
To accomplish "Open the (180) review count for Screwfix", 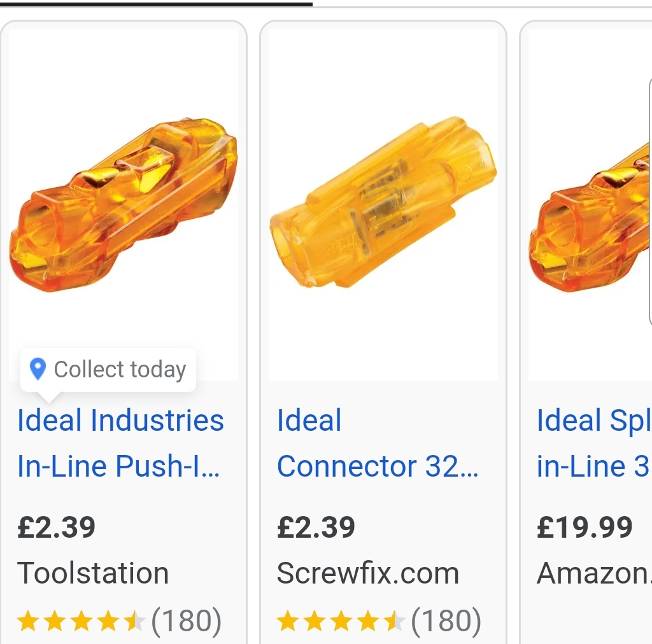I will tap(446, 621).
